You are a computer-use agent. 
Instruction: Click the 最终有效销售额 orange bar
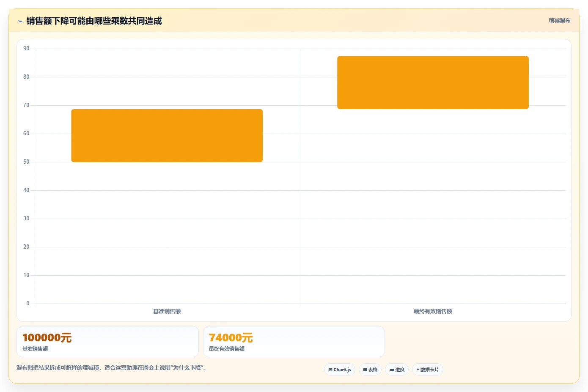click(433, 82)
